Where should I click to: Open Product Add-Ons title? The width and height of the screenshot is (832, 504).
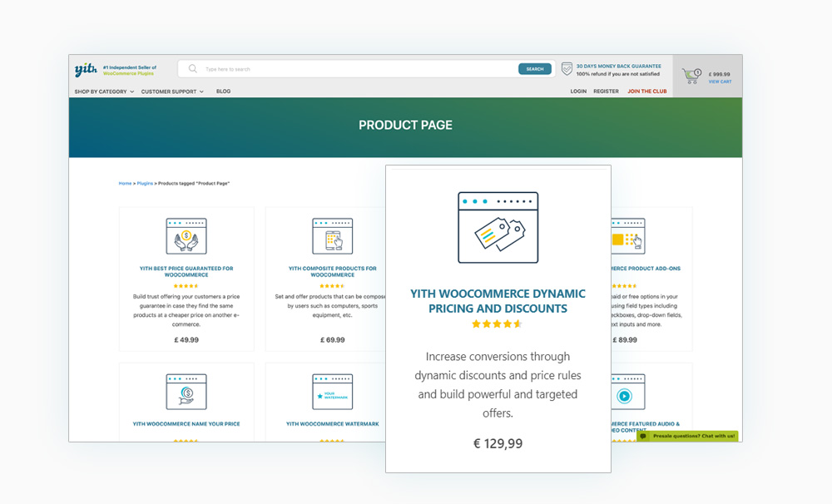pos(646,269)
